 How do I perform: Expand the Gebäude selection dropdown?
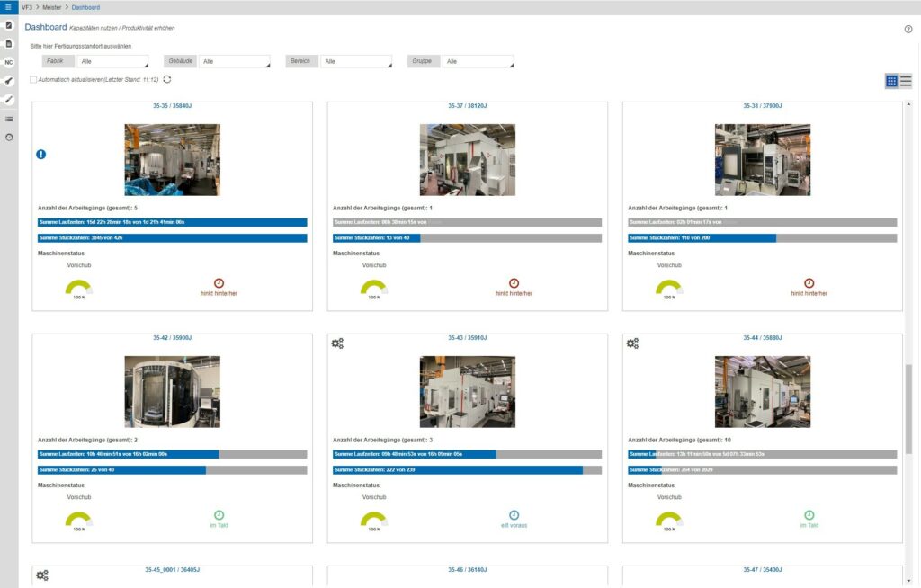(234, 61)
